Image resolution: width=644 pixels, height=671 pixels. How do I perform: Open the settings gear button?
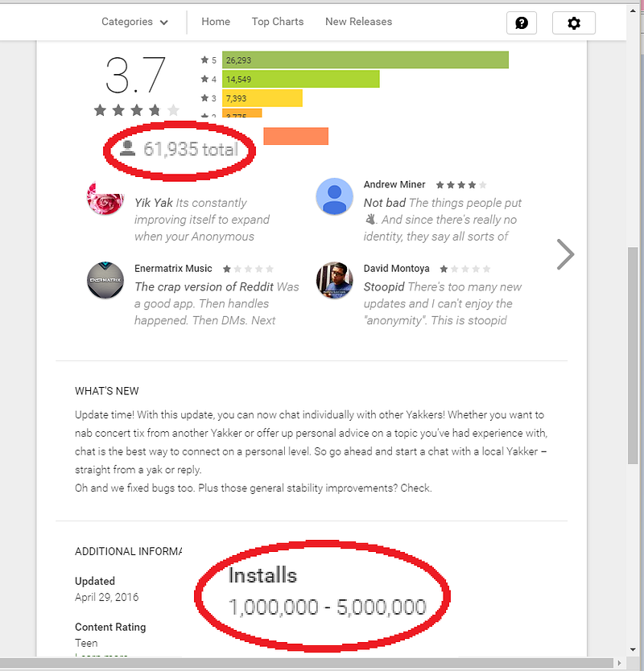pyautogui.click(x=574, y=23)
